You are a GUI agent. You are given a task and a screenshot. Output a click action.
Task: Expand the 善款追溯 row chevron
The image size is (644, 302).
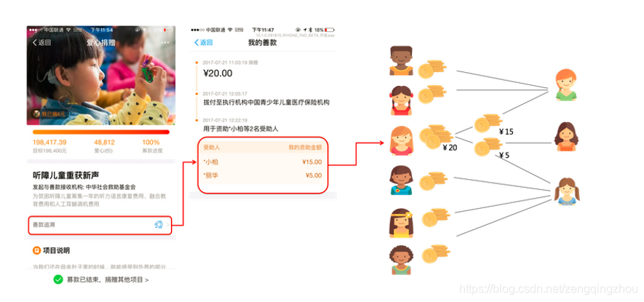[167, 225]
